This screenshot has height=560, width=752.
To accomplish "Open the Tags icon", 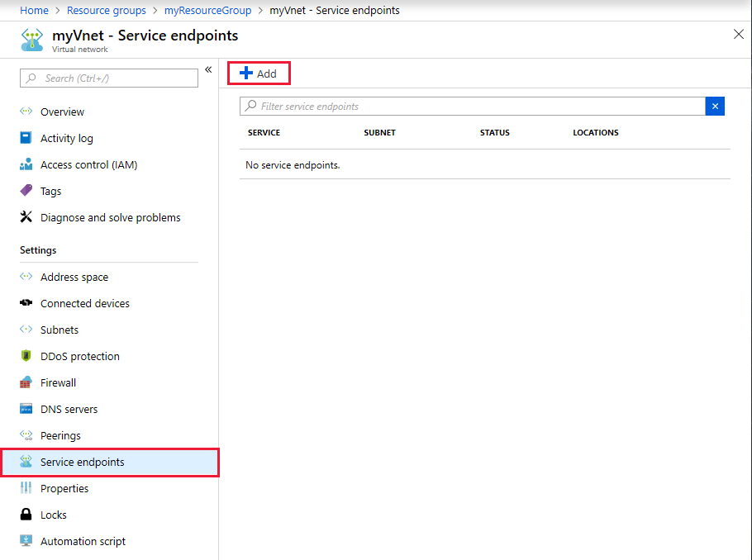I will point(26,191).
